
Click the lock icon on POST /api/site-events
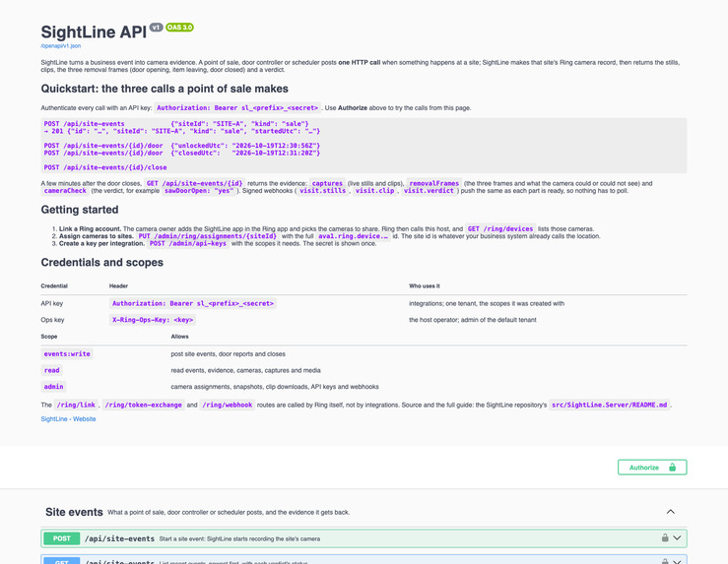[x=665, y=538]
